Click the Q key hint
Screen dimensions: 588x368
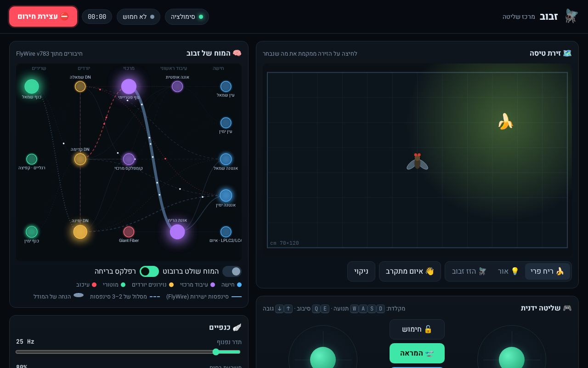316,309
